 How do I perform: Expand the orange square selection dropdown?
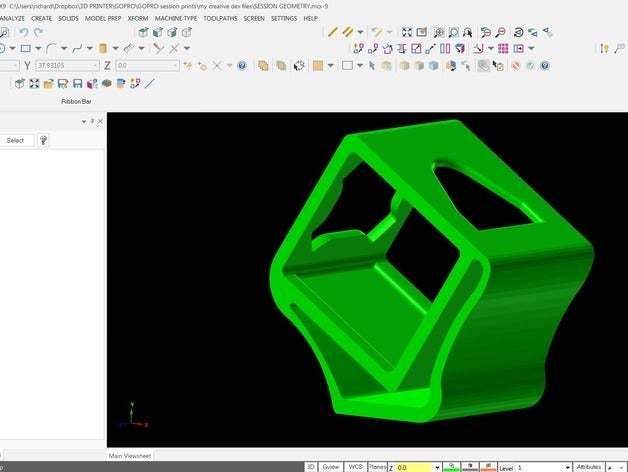(330, 65)
